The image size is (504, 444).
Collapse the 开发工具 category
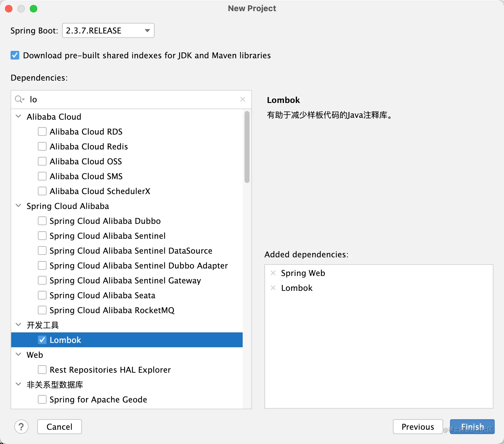pyautogui.click(x=18, y=325)
